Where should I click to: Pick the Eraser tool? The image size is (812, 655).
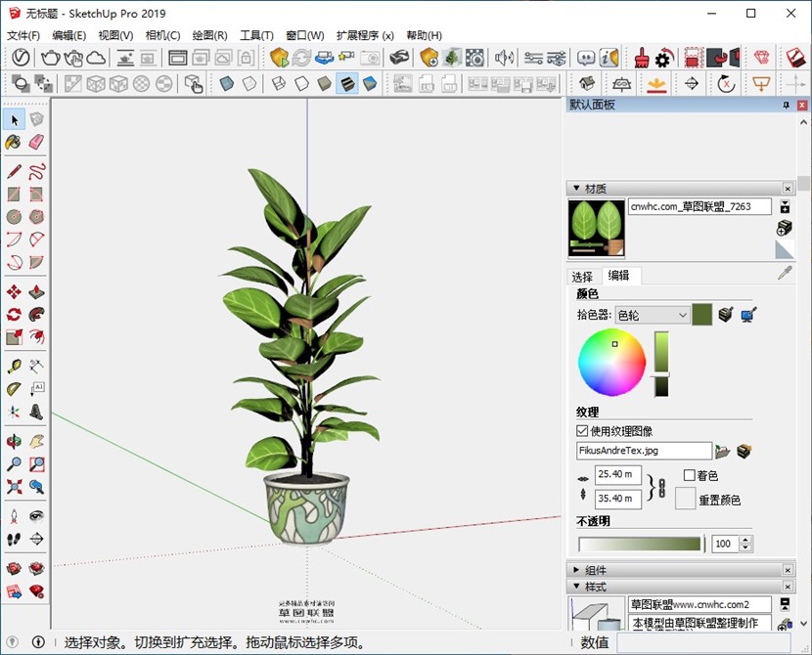[x=36, y=143]
